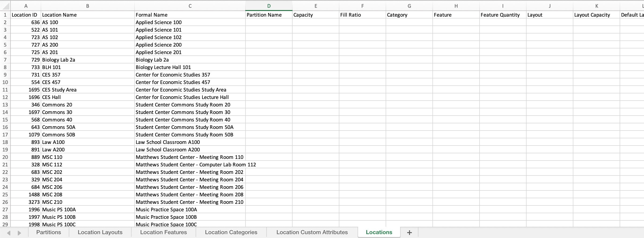Select cell containing AS 100

(88, 22)
